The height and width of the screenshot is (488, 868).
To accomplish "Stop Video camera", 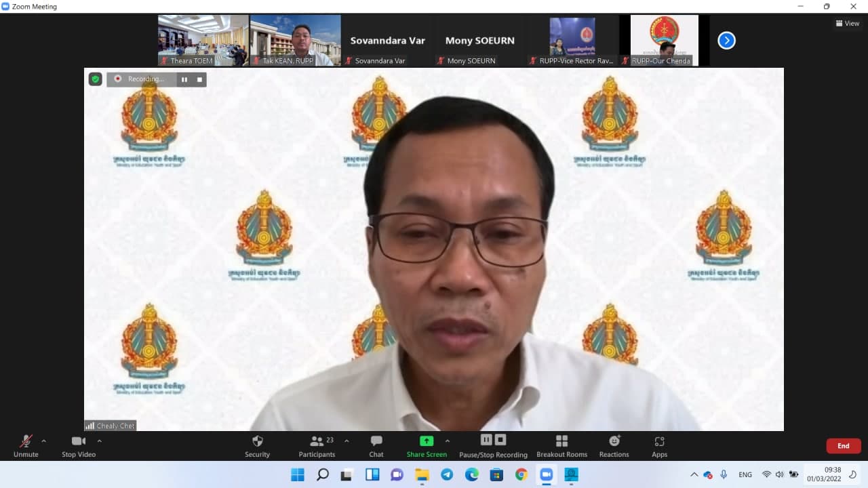I will (x=79, y=446).
